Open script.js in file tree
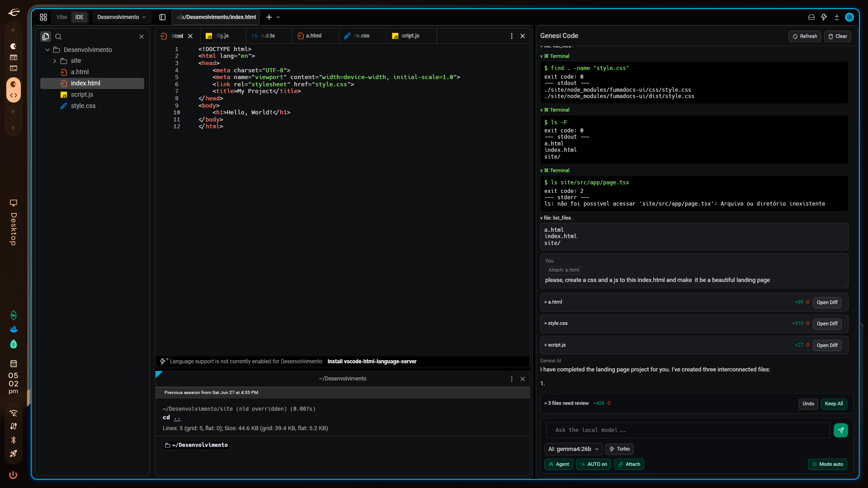The width and height of the screenshot is (868, 488). click(x=92, y=94)
